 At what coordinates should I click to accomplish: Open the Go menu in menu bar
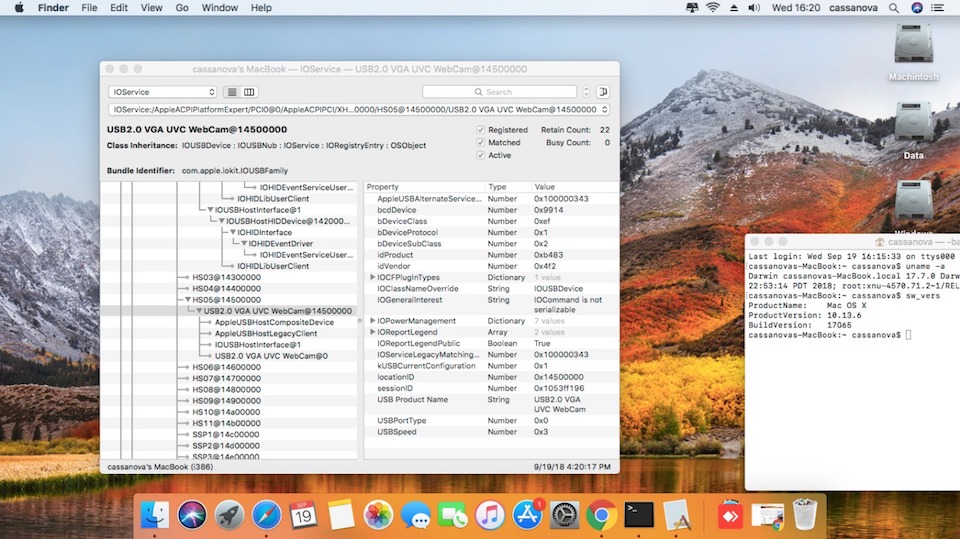pyautogui.click(x=182, y=8)
